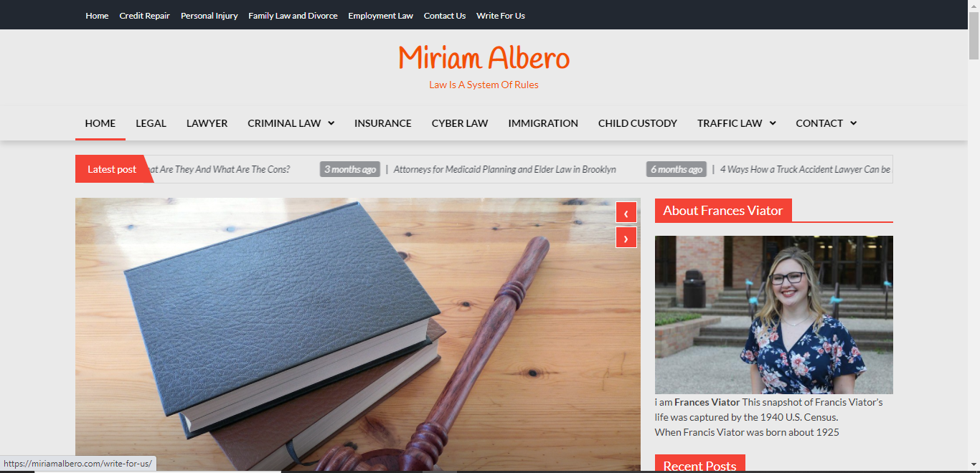Open the Credit Repair top link
The image size is (980, 473).
coord(144,16)
